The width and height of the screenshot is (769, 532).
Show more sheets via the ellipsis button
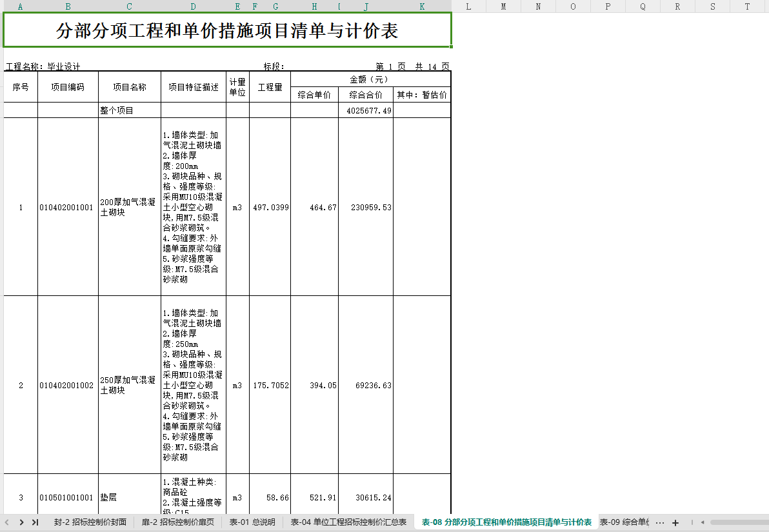(659, 523)
